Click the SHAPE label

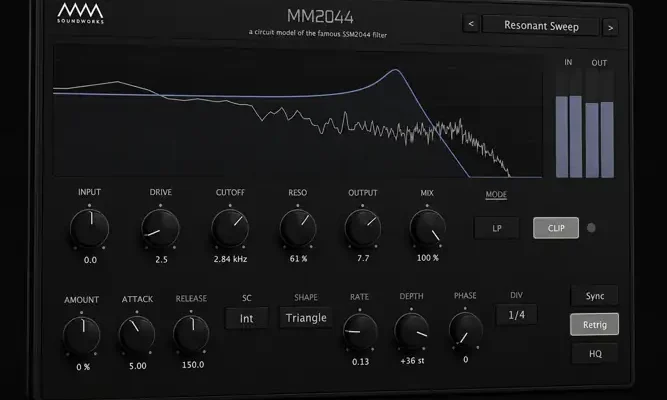tap(306, 297)
